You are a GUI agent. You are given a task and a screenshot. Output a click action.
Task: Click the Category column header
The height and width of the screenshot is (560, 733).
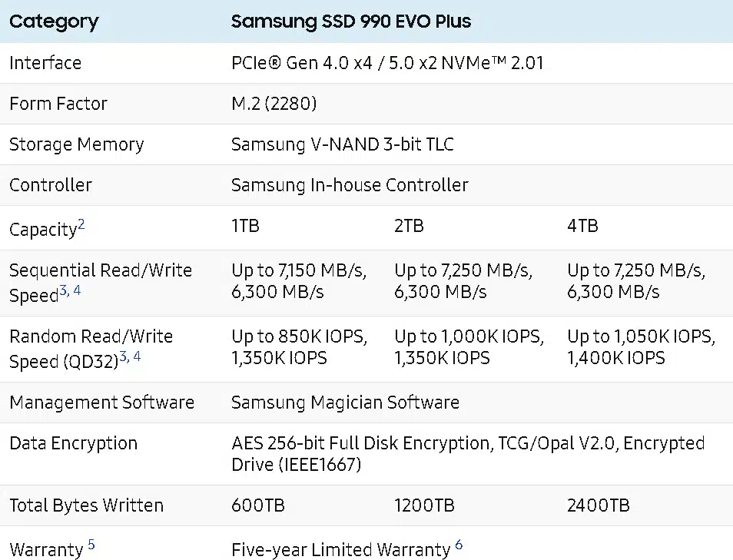54,22
